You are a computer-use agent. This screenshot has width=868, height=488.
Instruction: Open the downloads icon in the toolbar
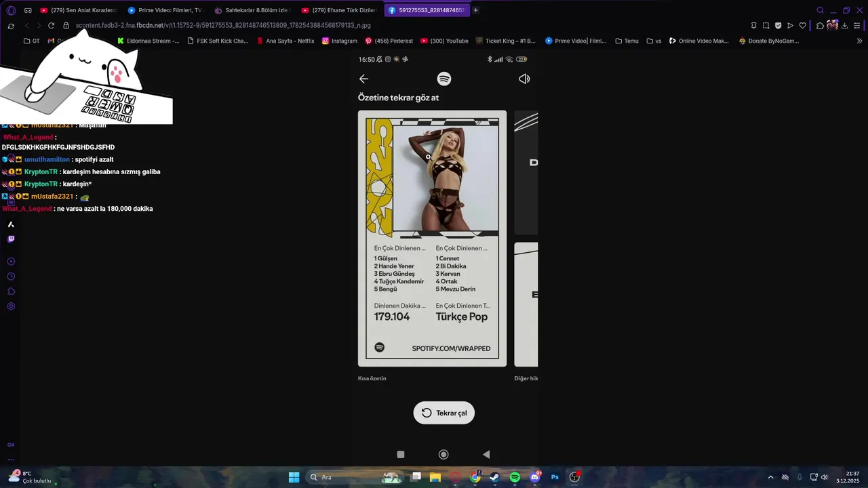[844, 26]
